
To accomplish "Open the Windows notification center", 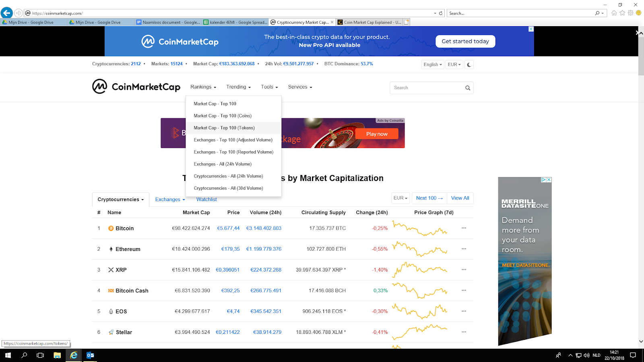I will [633, 355].
